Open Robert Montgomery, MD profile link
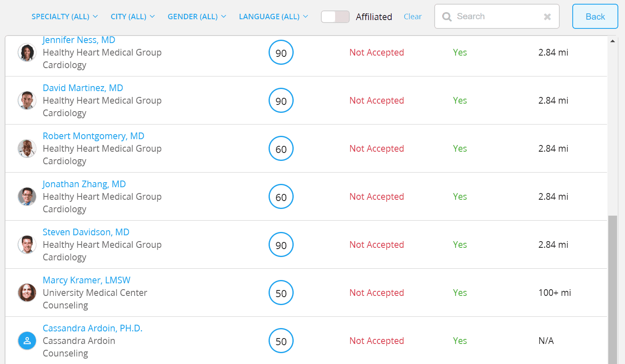625x364 pixels. coord(93,136)
